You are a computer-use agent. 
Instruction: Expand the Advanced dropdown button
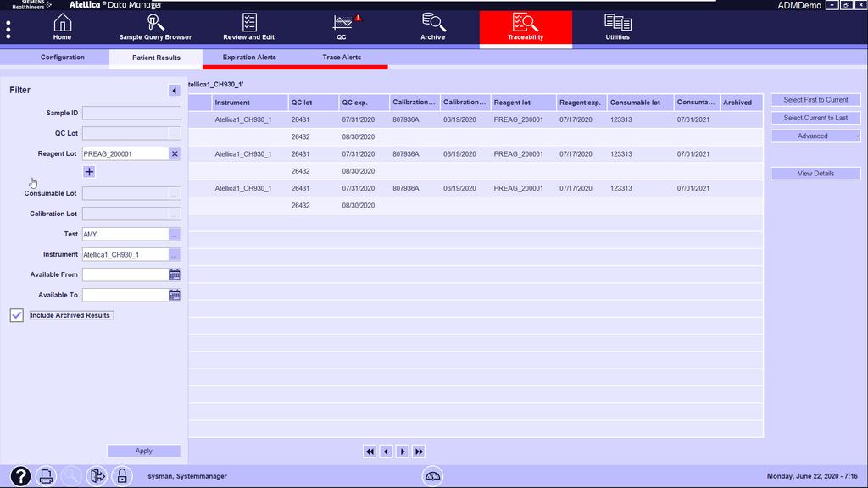click(815, 136)
